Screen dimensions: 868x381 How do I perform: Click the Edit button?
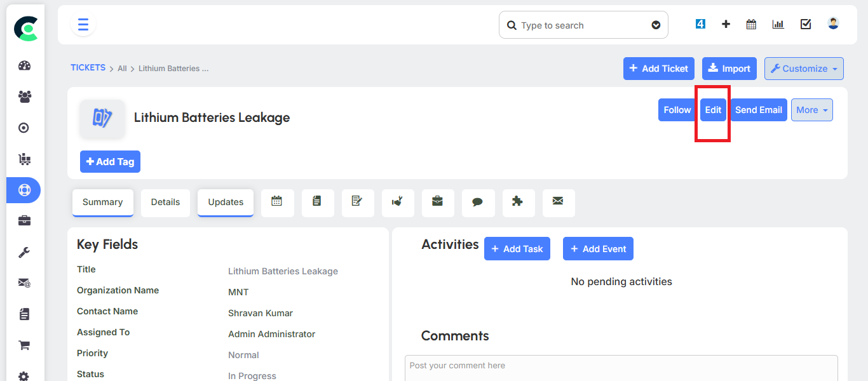pos(713,110)
